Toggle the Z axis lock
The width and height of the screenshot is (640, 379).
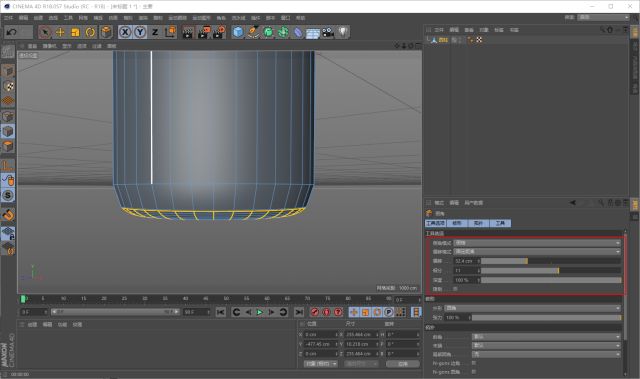[155, 32]
